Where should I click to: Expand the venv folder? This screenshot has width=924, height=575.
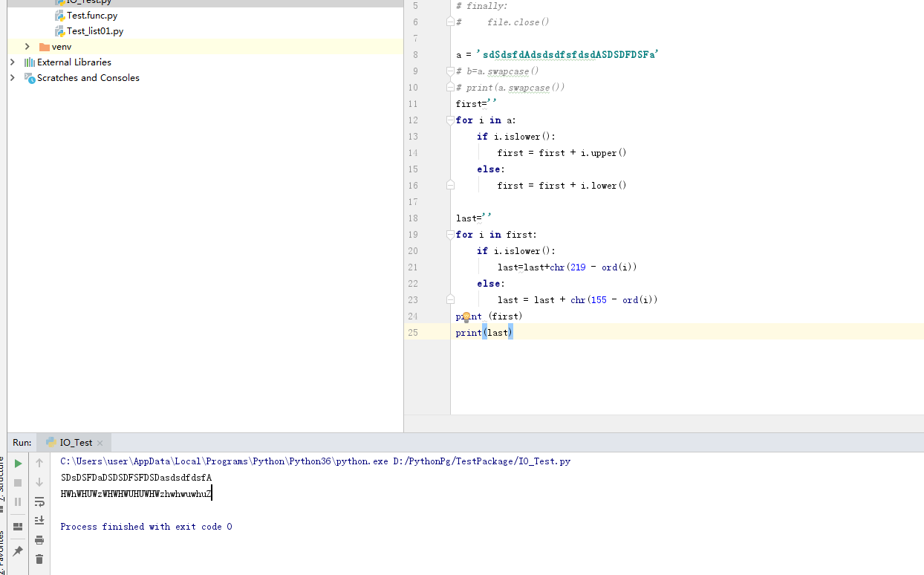(27, 47)
